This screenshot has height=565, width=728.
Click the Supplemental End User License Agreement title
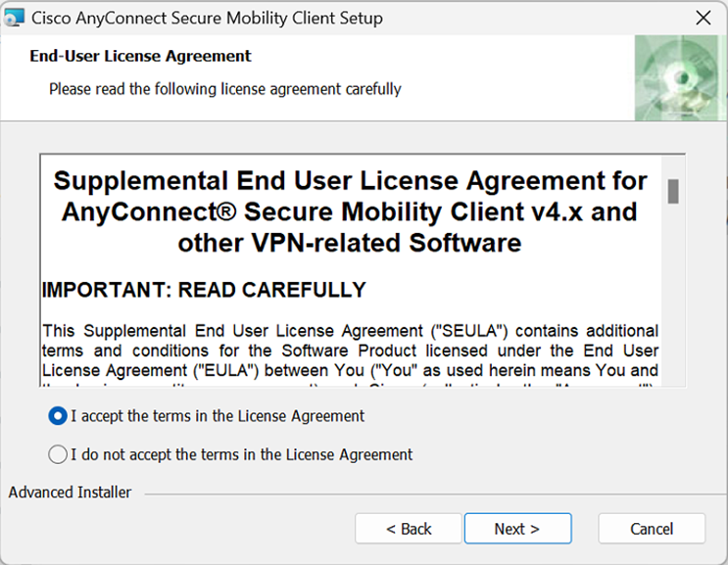350,212
